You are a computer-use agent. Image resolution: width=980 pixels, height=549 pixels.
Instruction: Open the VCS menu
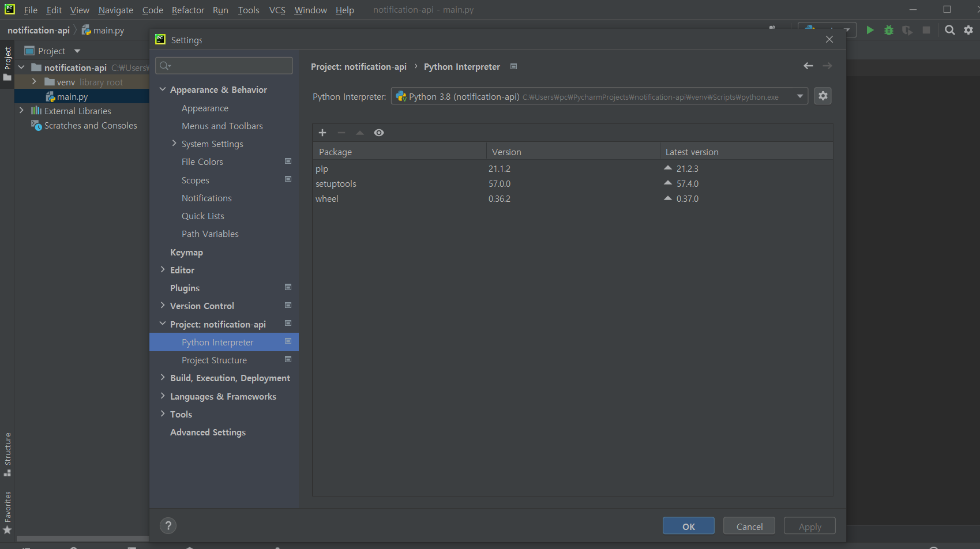pos(277,10)
